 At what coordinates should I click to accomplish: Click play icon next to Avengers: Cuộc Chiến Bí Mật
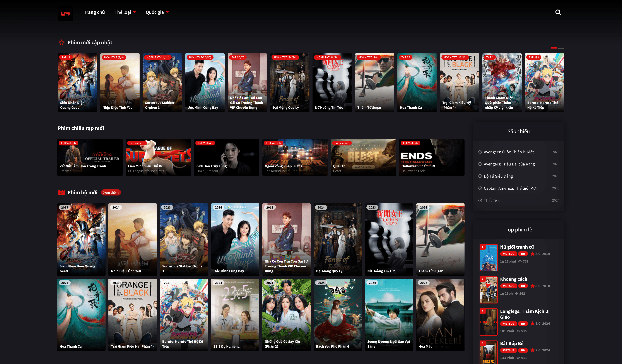480,152
